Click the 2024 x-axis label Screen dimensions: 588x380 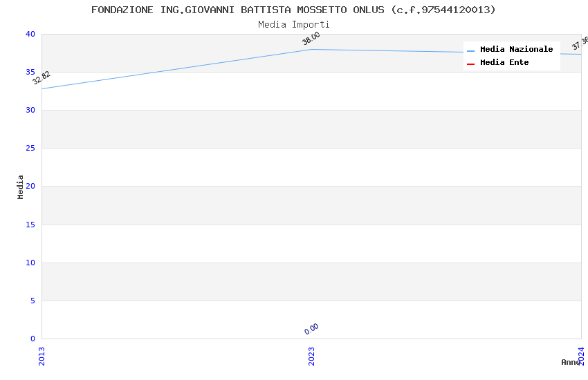click(x=581, y=356)
